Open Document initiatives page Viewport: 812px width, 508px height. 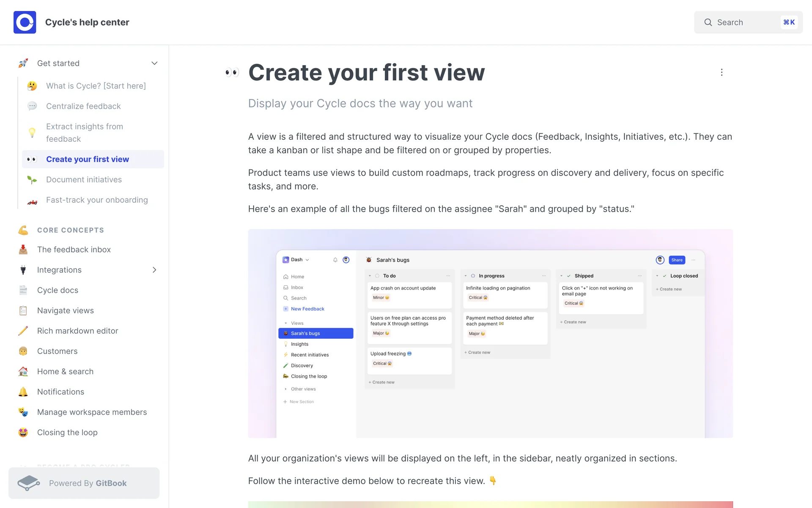[x=84, y=179]
